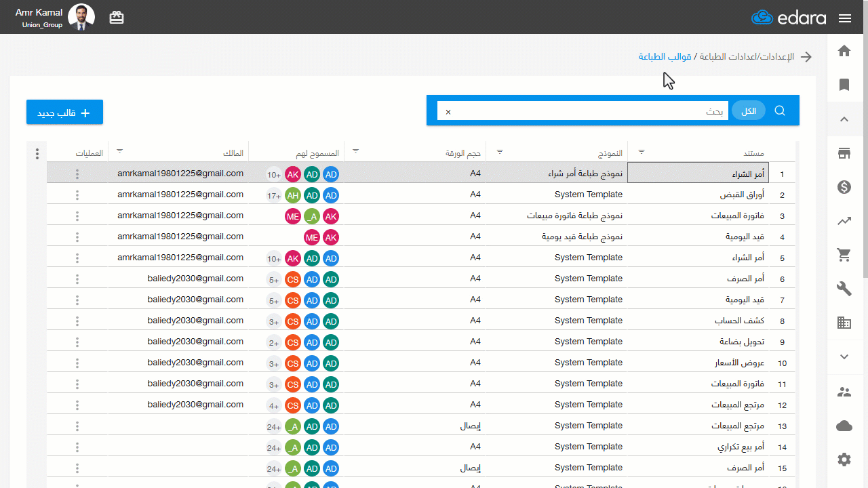Click Amr Kamal's profile avatar

(81, 18)
